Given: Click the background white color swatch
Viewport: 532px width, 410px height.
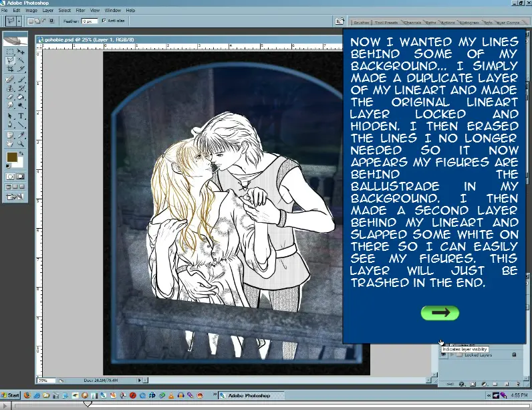Looking at the screenshot, I should 19,164.
